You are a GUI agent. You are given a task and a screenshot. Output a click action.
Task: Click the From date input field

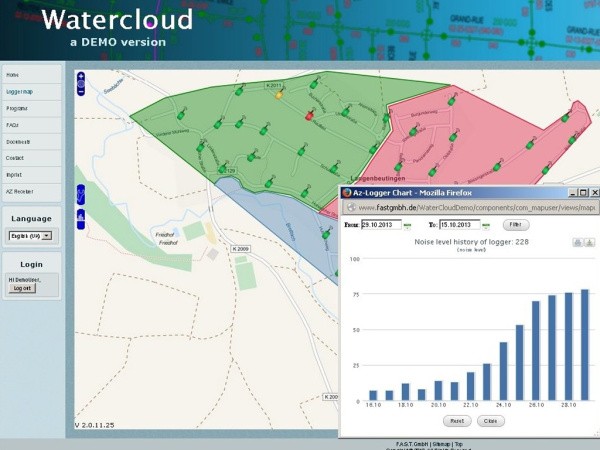click(x=379, y=225)
